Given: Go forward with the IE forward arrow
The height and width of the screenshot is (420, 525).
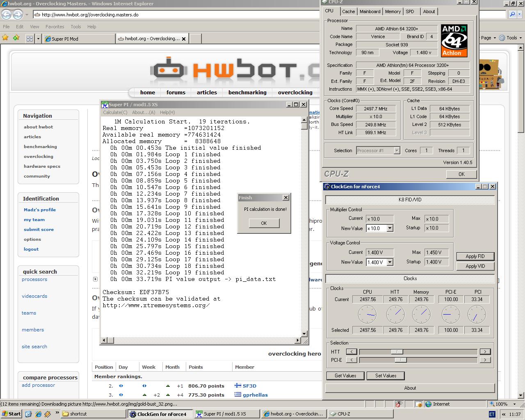Looking at the screenshot, I should click(18, 14).
